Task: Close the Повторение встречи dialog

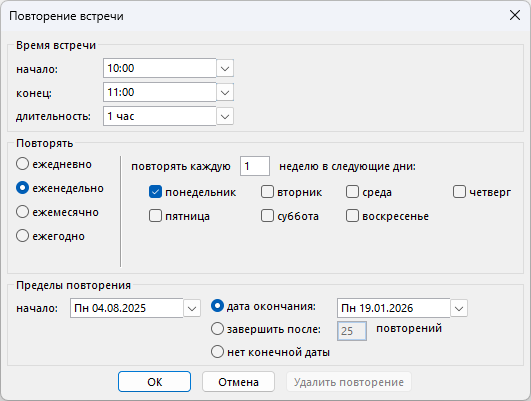Action: [x=515, y=15]
